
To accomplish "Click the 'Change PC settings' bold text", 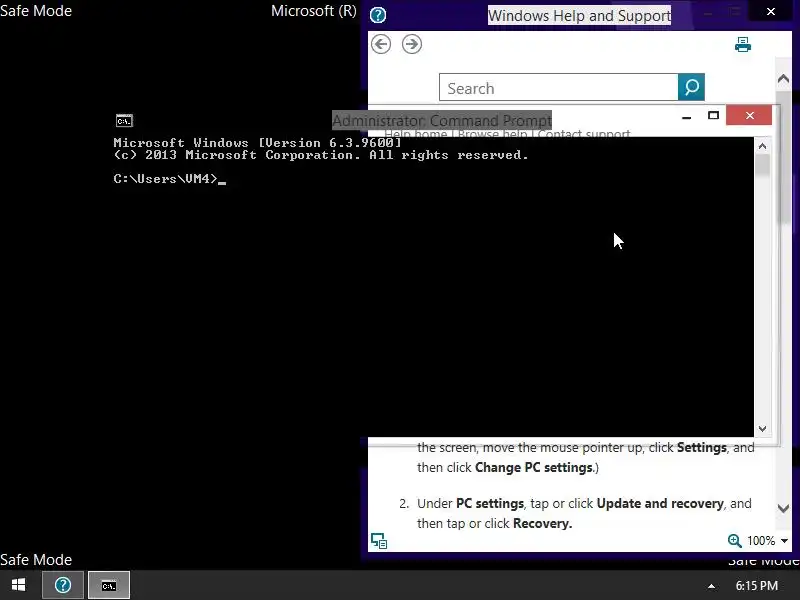I will (534, 467).
